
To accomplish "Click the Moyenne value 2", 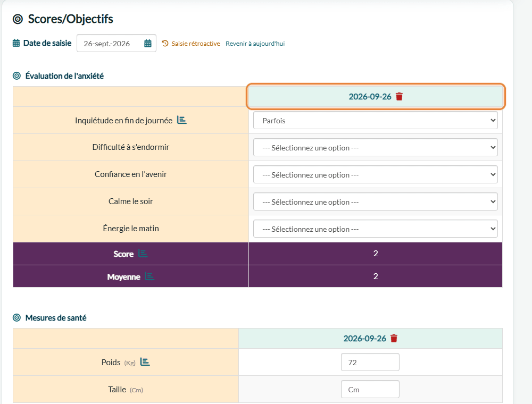I will click(x=376, y=276).
